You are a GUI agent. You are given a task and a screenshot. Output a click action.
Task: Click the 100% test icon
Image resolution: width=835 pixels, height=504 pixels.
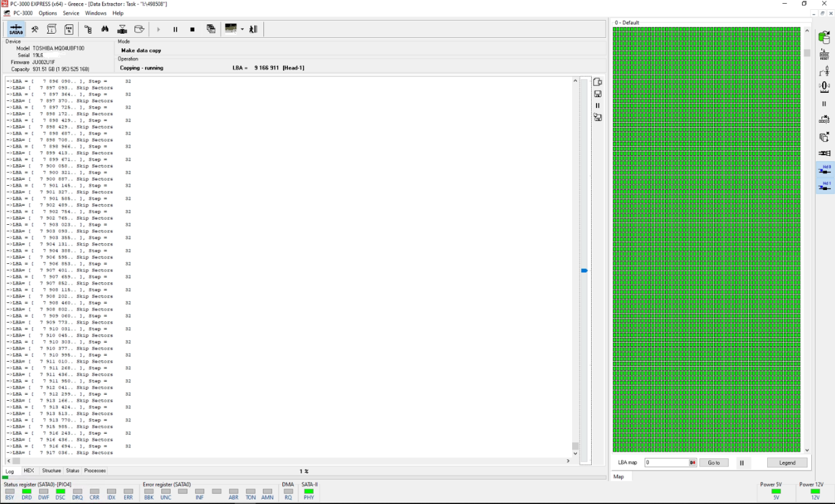(69, 29)
